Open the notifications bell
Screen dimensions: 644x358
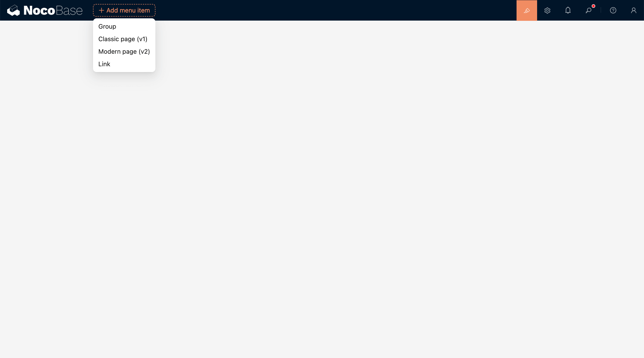click(x=568, y=10)
